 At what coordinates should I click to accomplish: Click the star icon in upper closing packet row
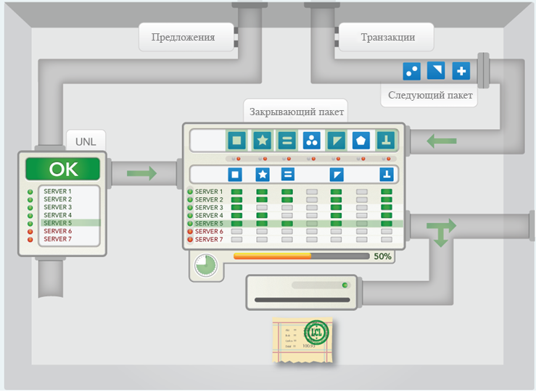[x=262, y=141]
